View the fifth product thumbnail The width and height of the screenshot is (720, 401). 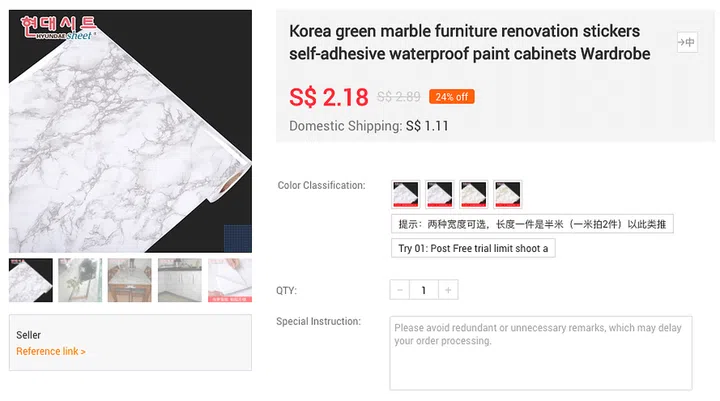coord(229,280)
